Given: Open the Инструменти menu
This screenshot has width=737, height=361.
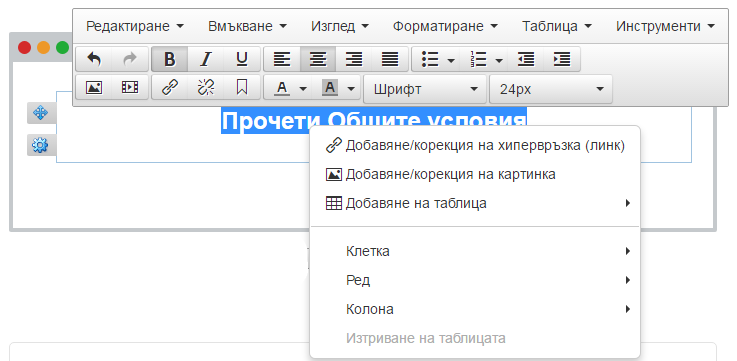Looking at the screenshot, I should [665, 26].
